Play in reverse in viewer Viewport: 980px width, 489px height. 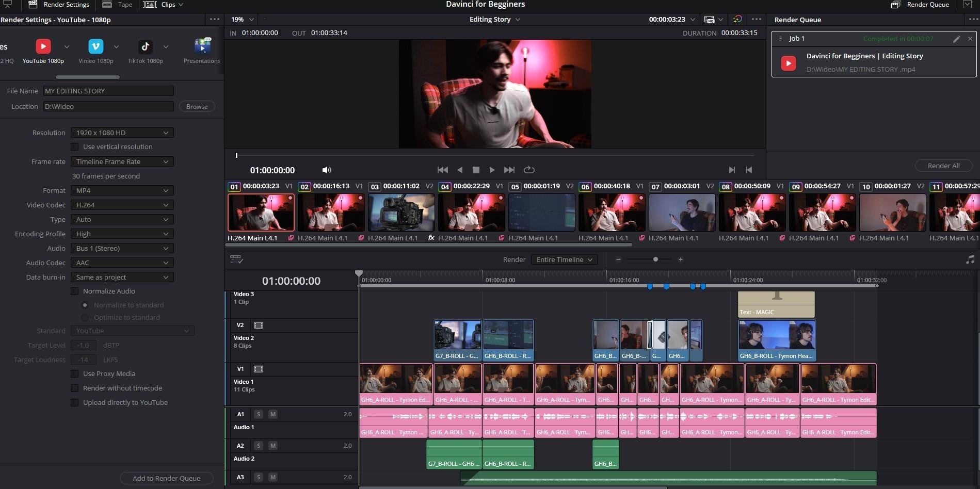pyautogui.click(x=460, y=170)
